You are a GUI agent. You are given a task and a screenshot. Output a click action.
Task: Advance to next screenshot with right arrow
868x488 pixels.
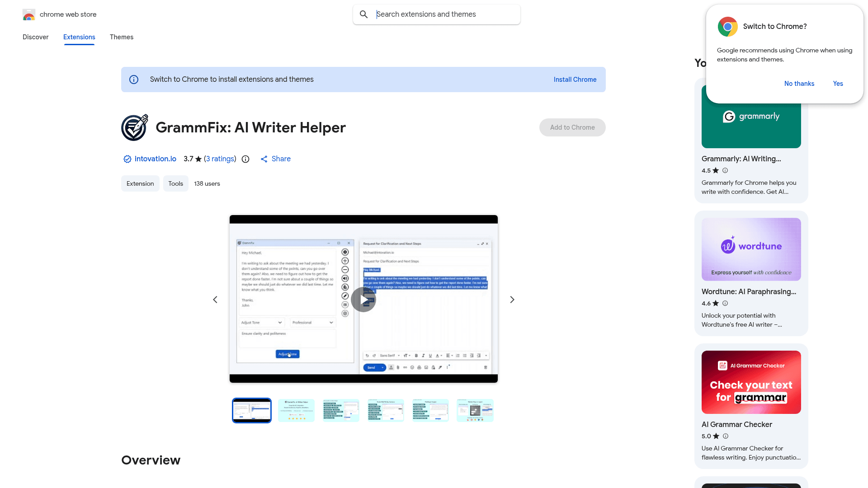512,300
